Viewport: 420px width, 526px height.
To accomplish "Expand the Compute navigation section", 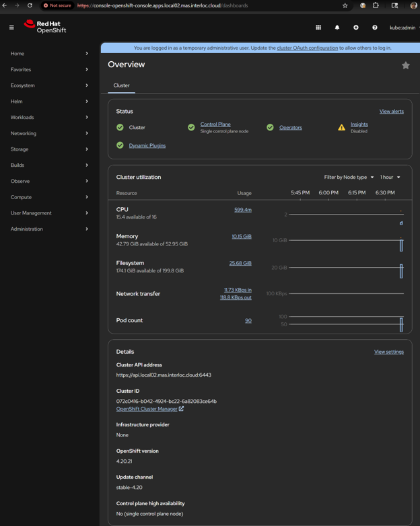I will point(49,197).
